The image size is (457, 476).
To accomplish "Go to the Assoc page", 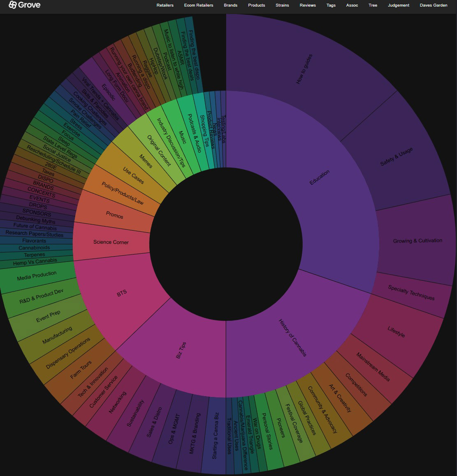I will click(352, 5).
